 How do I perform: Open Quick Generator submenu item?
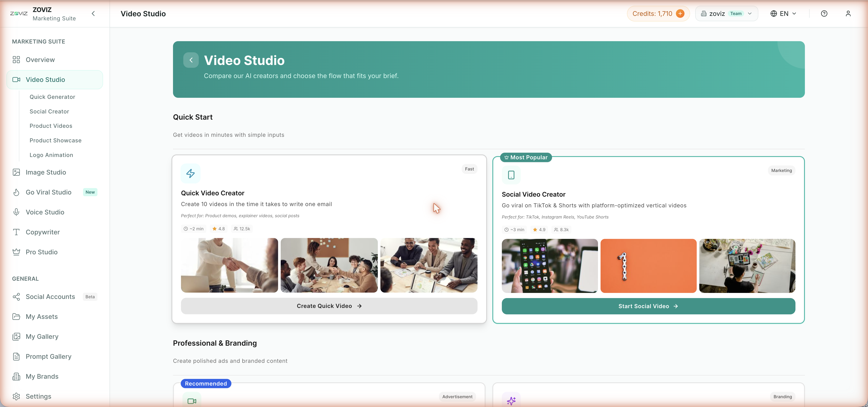pyautogui.click(x=52, y=97)
